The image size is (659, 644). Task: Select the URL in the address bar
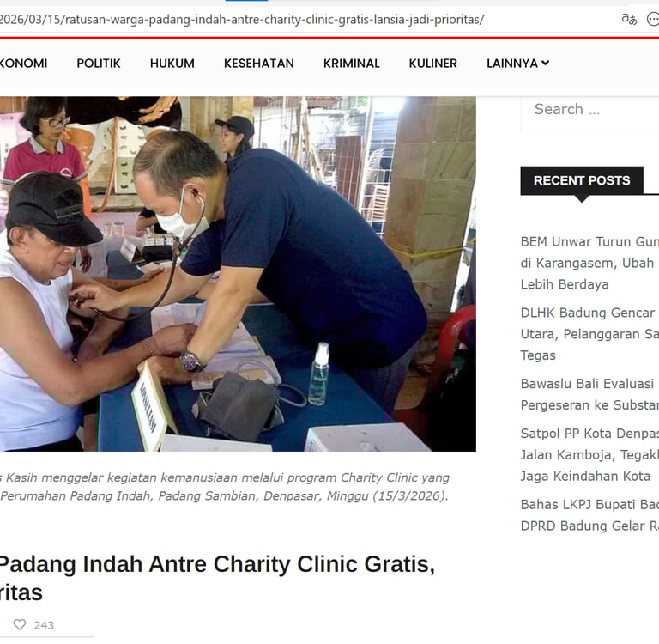tap(242, 20)
